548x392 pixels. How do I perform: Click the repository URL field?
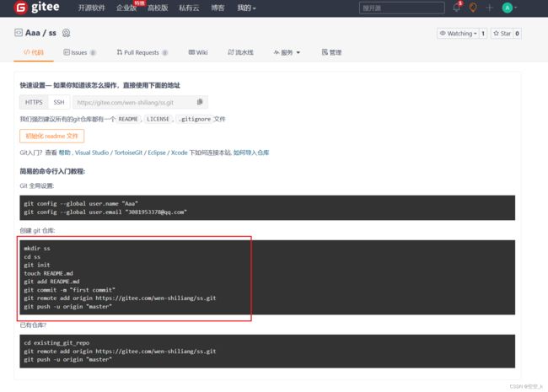pyautogui.click(x=135, y=102)
